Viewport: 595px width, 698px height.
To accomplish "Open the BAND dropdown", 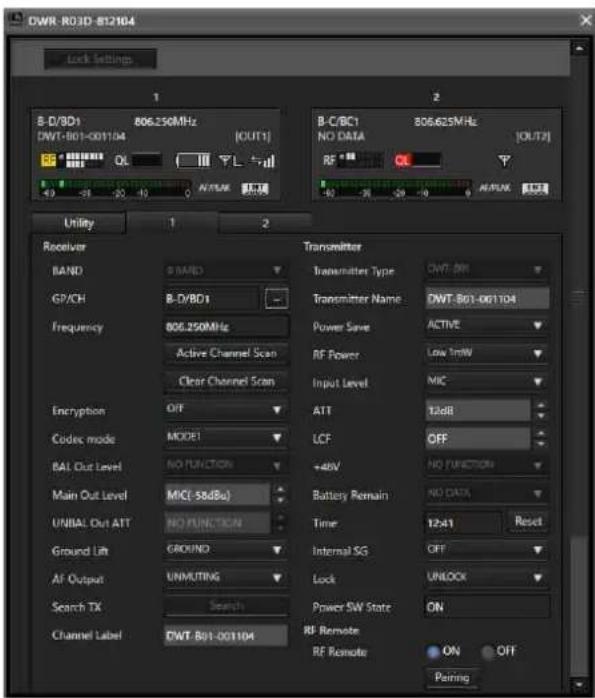I will (x=226, y=270).
